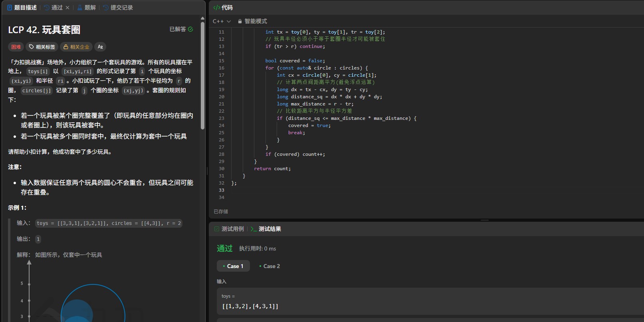Click the 题目描述 document icon
Viewport: 644px width, 322px height.
10,8
